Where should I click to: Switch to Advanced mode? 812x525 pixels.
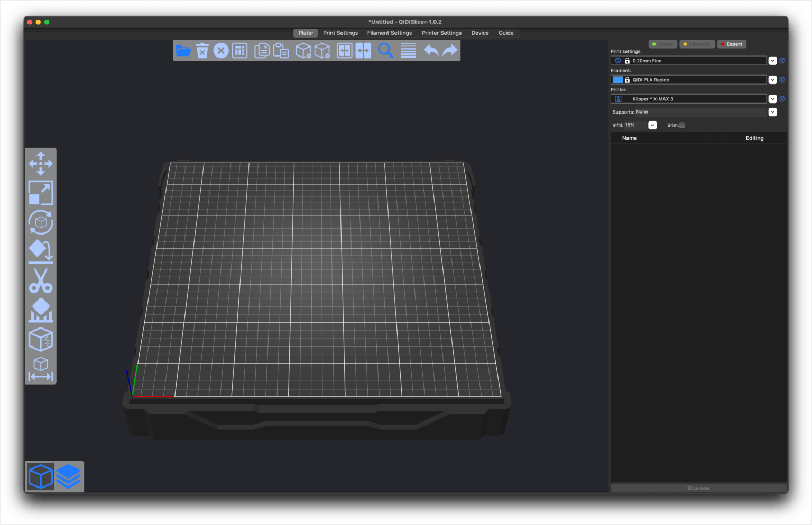pyautogui.click(x=697, y=44)
